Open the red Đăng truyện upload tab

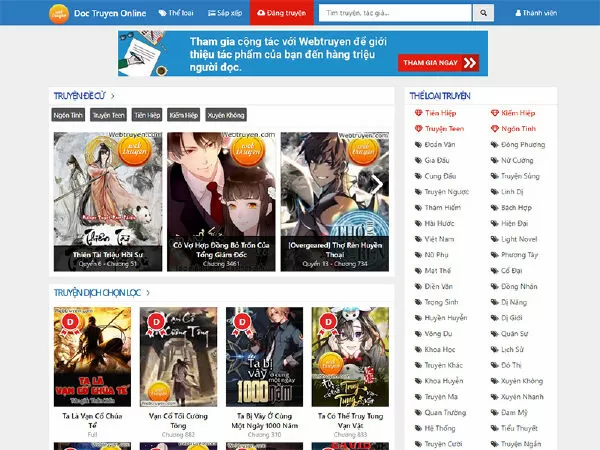tap(282, 13)
